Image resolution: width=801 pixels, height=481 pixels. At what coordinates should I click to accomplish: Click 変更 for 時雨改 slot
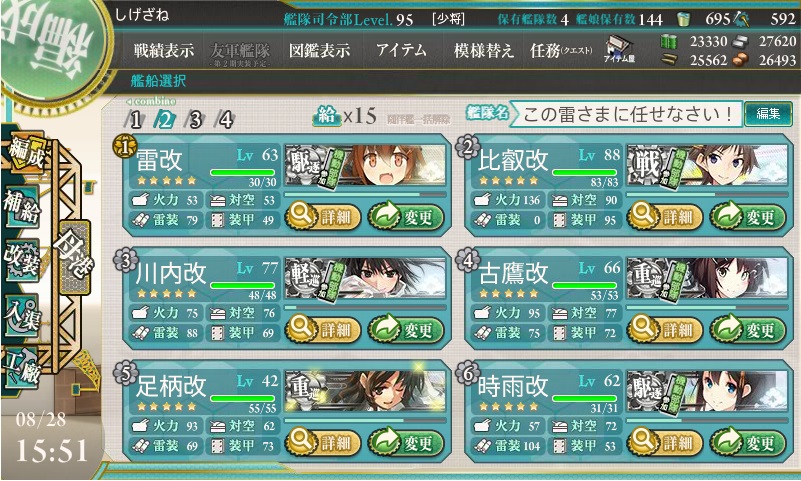[x=748, y=442]
